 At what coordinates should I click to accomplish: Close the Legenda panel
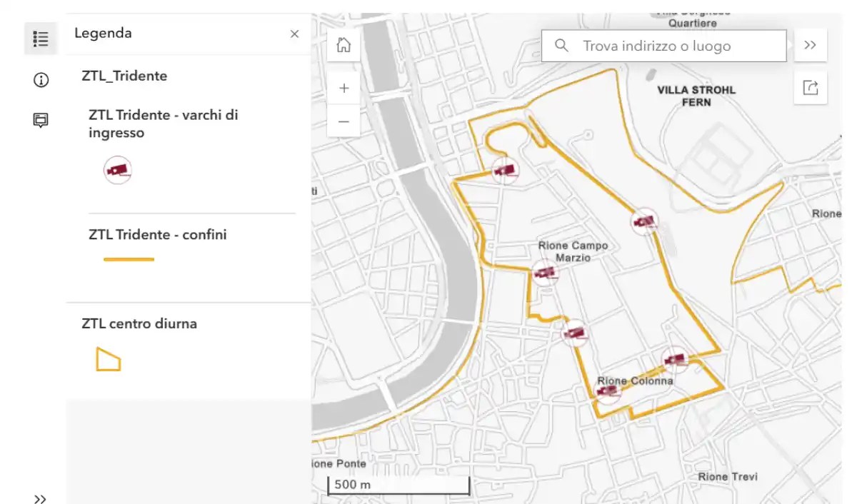coord(294,34)
